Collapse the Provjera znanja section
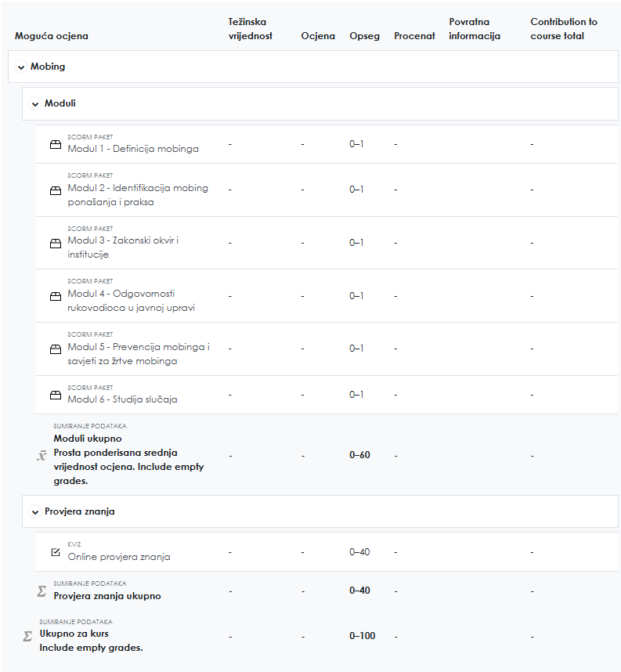This screenshot has height=672, width=621. [35, 512]
